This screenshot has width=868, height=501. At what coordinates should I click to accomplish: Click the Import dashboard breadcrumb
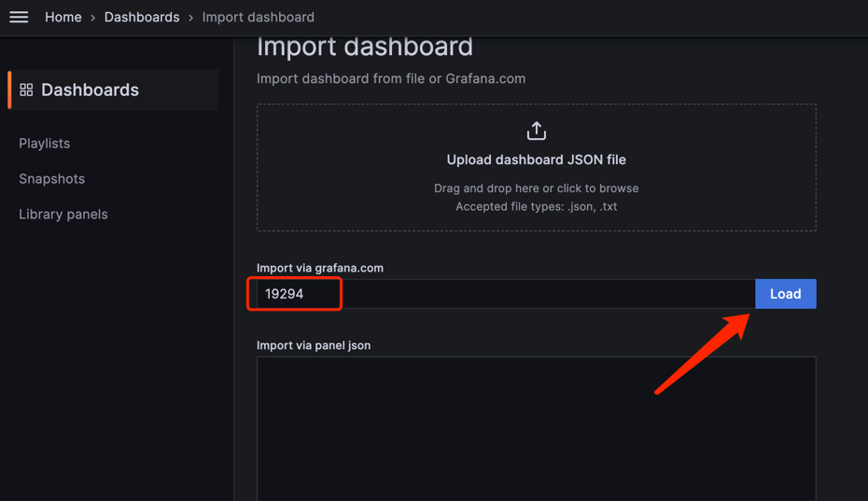click(x=258, y=17)
